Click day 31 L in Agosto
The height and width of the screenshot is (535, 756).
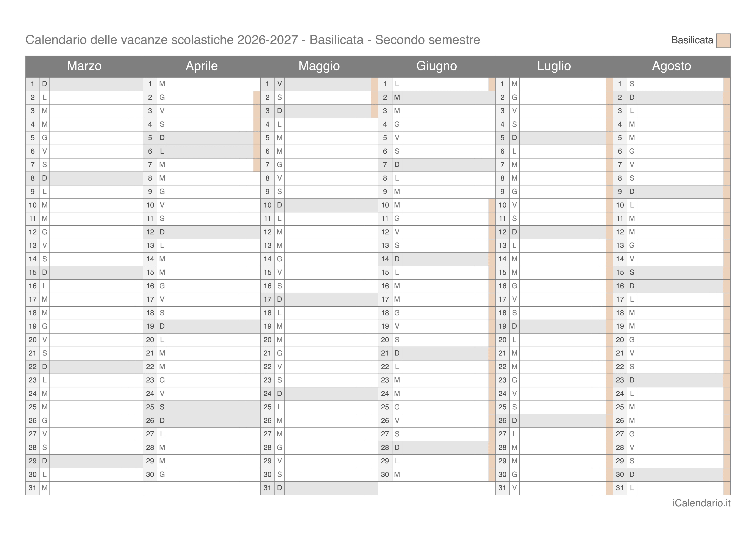pos(672,488)
